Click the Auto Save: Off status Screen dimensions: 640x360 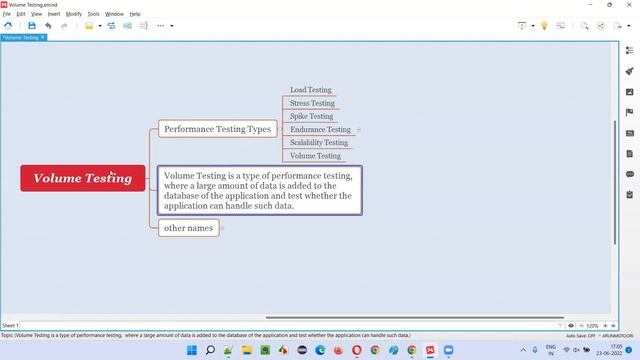click(580, 336)
